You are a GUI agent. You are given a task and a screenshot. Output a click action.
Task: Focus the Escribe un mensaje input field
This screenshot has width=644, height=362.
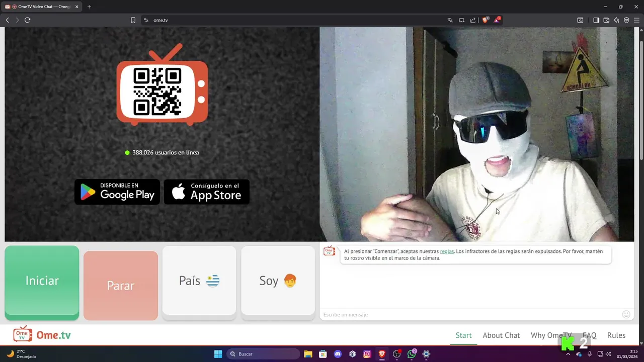coord(470,314)
